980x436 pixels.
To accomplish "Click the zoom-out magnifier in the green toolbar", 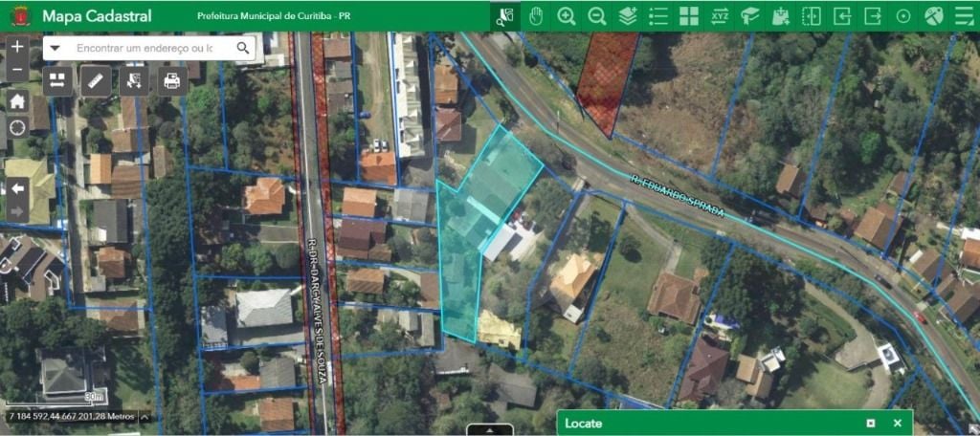I will [597, 16].
